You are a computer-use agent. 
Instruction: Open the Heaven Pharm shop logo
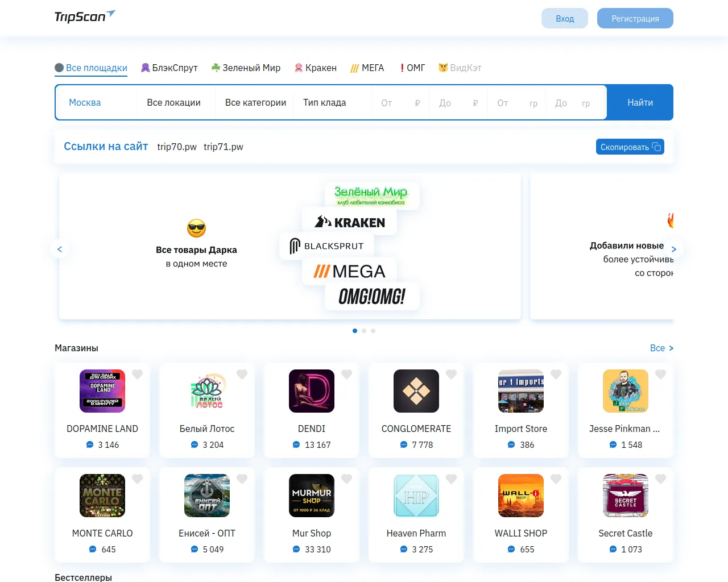pos(416,496)
